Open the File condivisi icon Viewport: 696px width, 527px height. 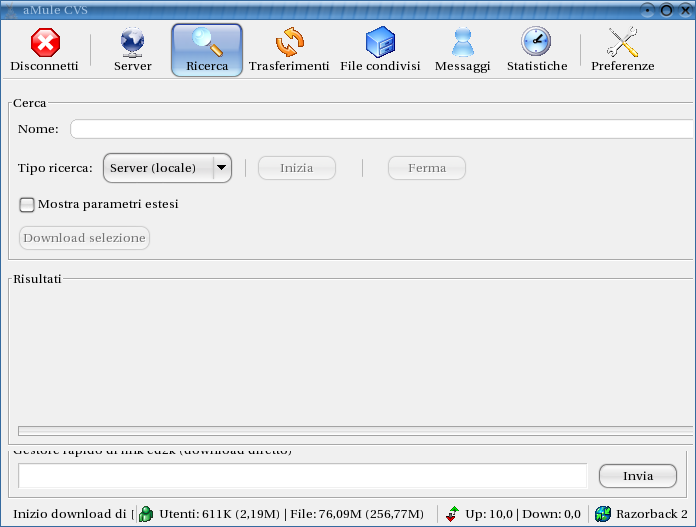coord(380,43)
